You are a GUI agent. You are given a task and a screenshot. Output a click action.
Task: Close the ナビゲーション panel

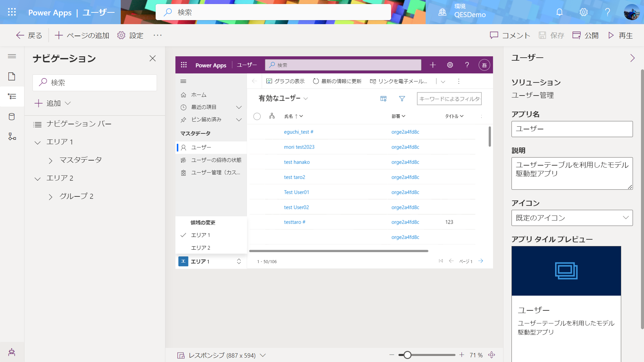click(153, 58)
